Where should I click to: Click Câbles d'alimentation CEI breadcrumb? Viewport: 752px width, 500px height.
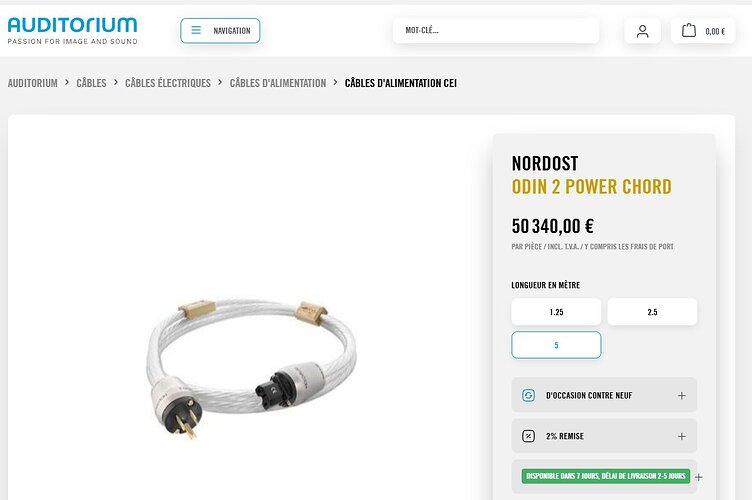point(400,83)
